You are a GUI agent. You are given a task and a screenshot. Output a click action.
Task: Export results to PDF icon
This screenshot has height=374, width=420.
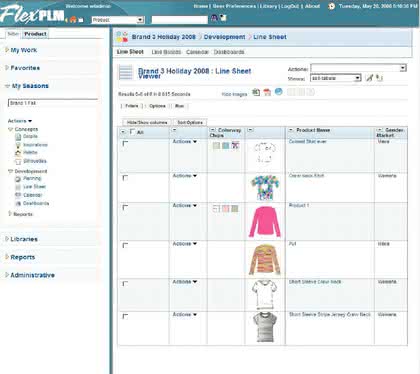pyautogui.click(x=267, y=92)
